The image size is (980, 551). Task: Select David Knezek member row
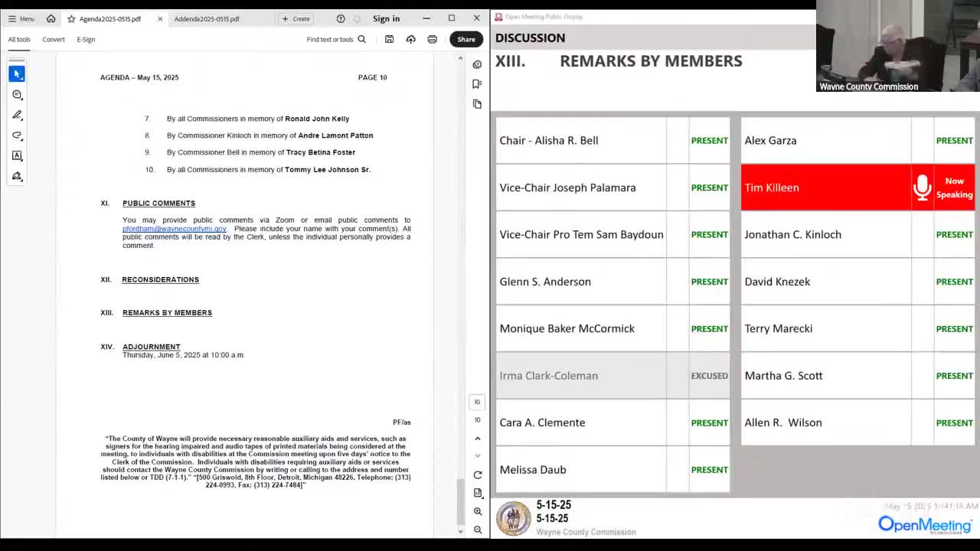[857, 282]
